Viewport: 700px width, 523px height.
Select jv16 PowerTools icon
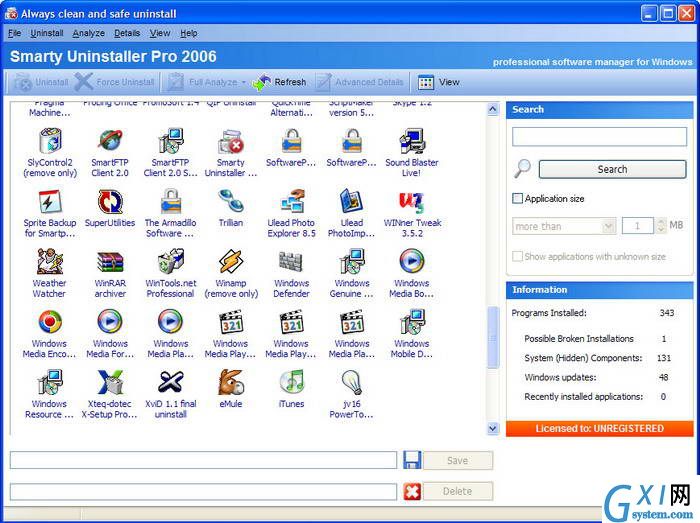coord(352,382)
